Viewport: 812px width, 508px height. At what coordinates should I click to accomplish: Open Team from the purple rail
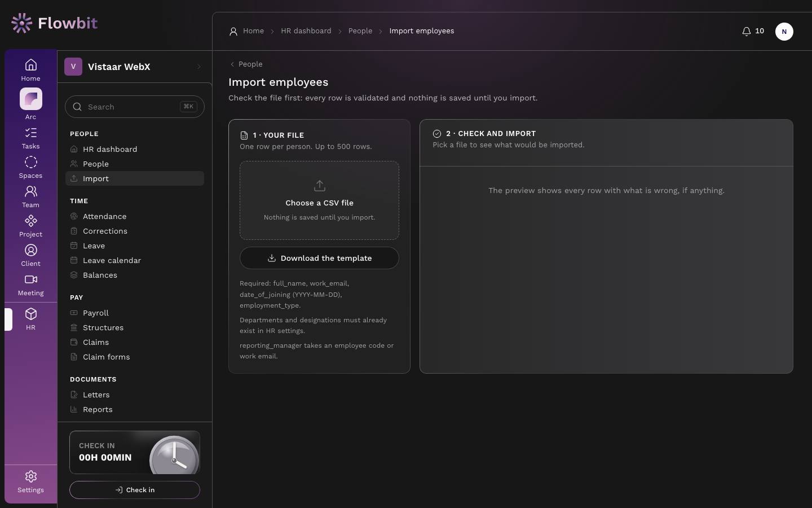[30, 197]
